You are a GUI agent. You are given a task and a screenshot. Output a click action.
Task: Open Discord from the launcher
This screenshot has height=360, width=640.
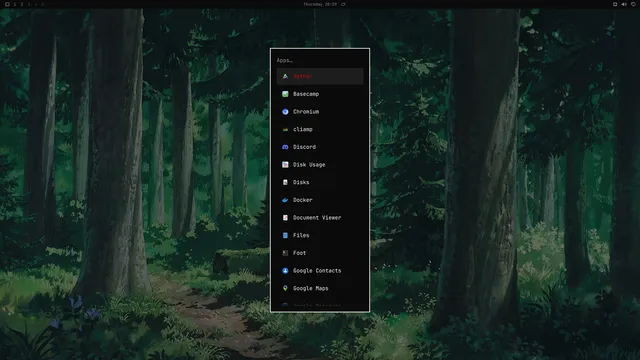coord(320,147)
